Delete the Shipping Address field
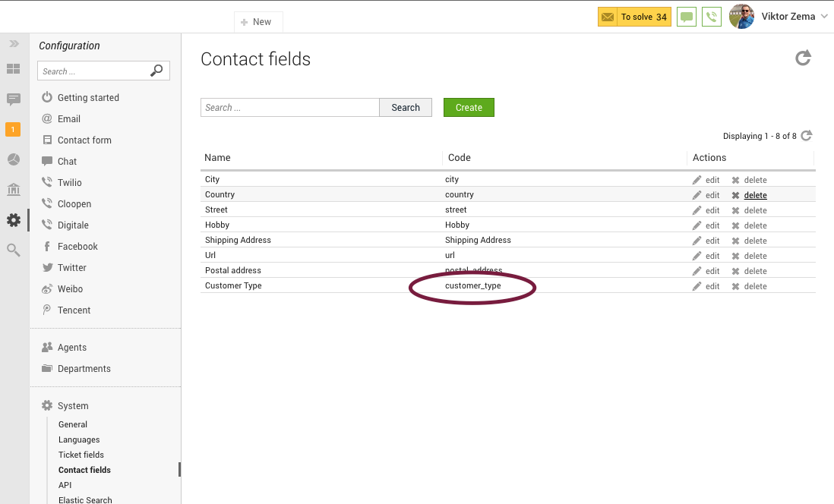The height and width of the screenshot is (504, 834). pyautogui.click(x=749, y=241)
